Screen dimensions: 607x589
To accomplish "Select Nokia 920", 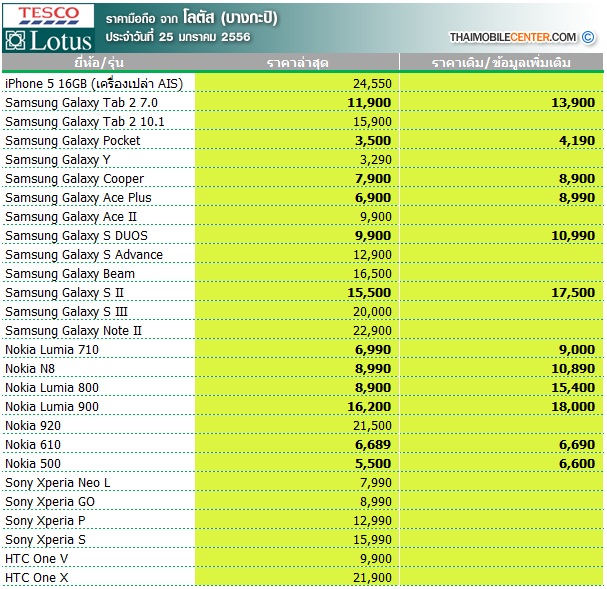I will [x=33, y=425].
